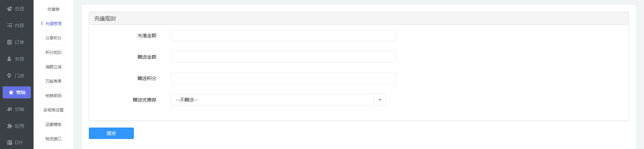The image size is (644, 149).
Task: Click the 内容 list icon
Action: pyautogui.click(x=10, y=25)
